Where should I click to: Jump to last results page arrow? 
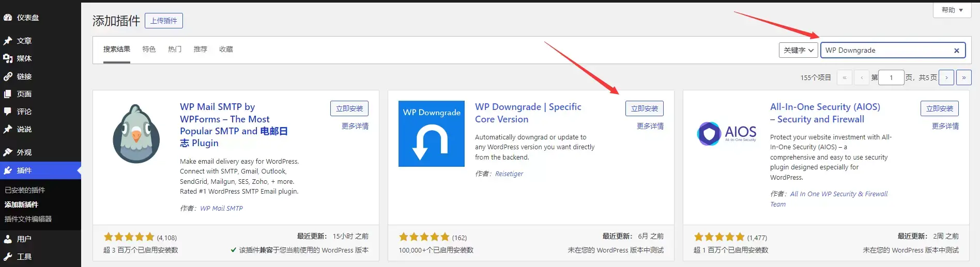tap(963, 77)
